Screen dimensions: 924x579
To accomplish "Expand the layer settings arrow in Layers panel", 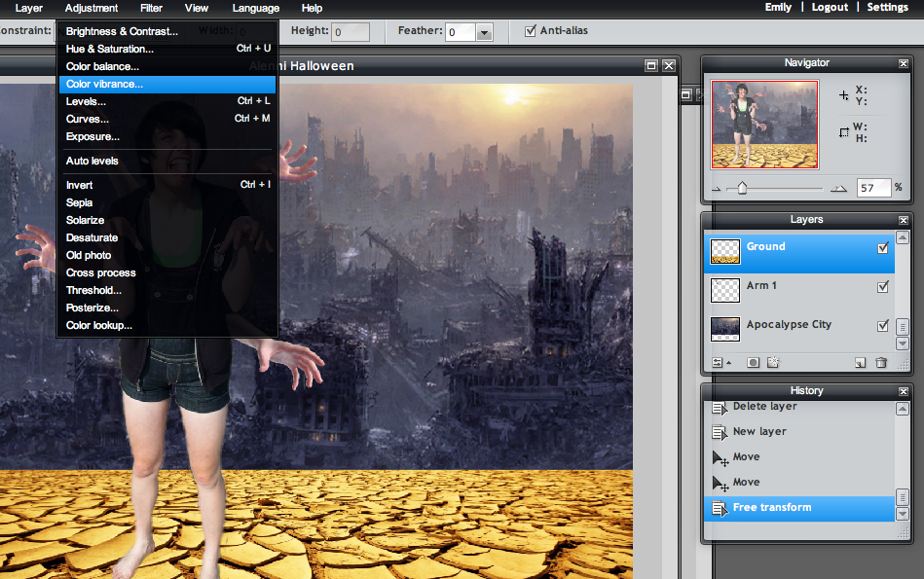I will coord(729,363).
